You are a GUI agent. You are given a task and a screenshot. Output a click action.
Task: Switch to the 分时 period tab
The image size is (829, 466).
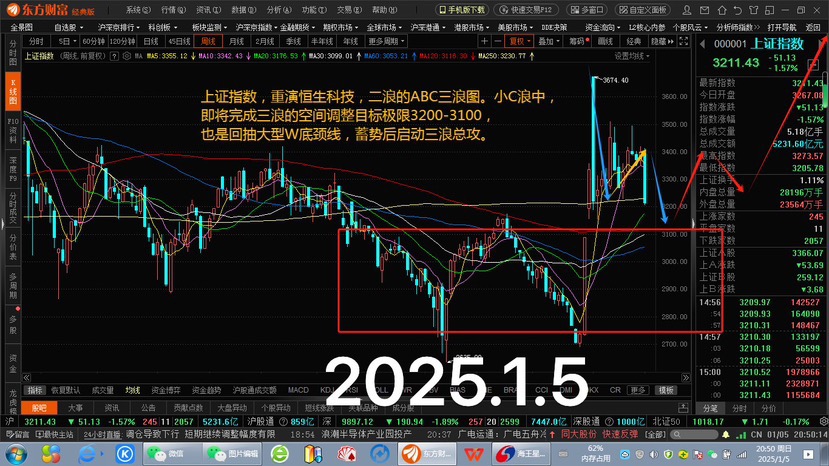click(x=36, y=41)
